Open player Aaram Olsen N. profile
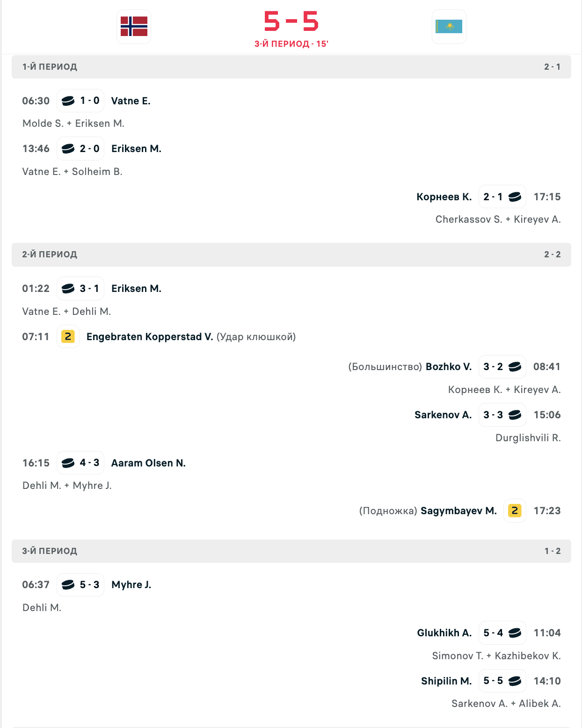Screen dimensions: 582x728 click(x=148, y=463)
